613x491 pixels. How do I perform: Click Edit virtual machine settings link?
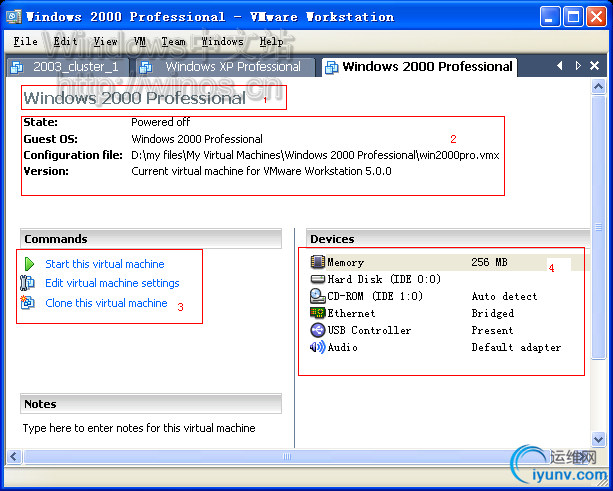[112, 283]
